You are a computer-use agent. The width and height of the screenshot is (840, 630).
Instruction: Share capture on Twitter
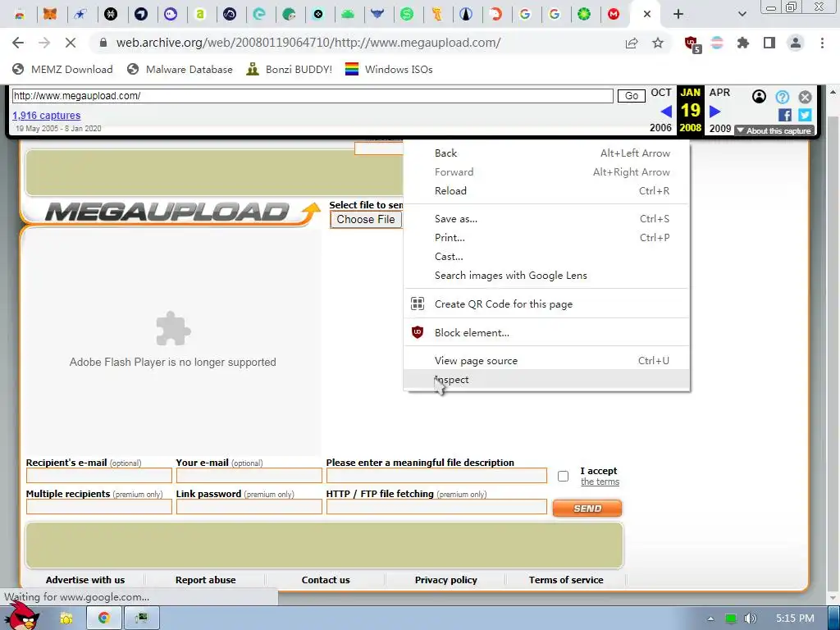click(x=805, y=115)
